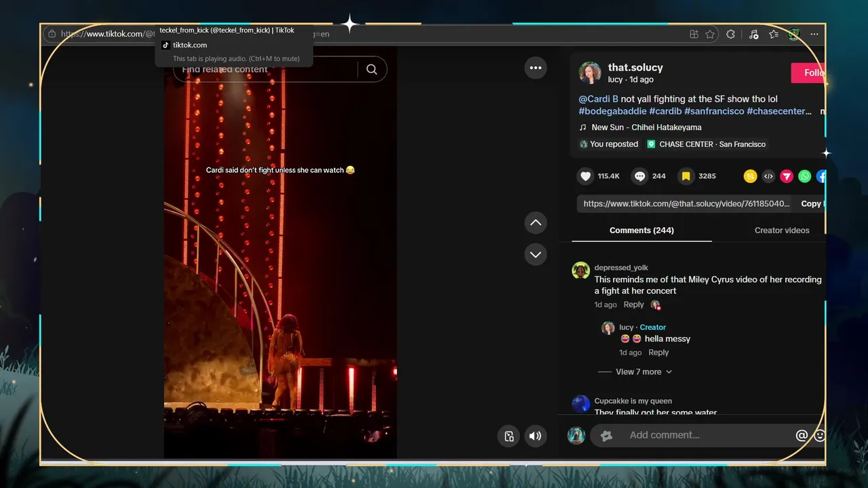Open Cupcakke is my queen's avatar
Screen dimensions: 868x488
[x=581, y=404]
